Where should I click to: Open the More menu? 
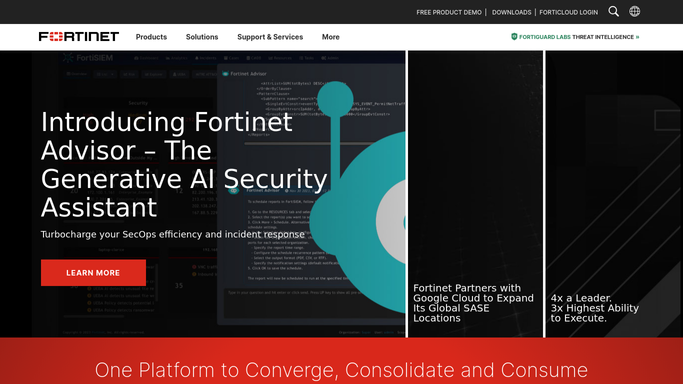pos(331,37)
